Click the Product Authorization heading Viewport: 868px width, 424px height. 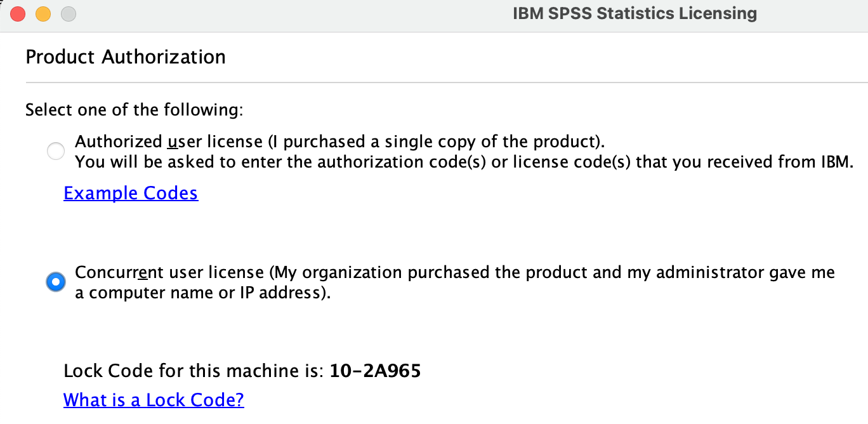click(126, 57)
